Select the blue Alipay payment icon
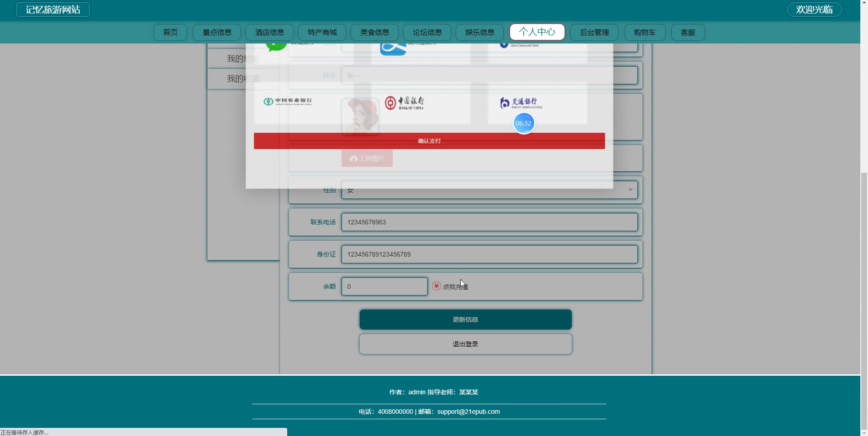Viewport: 868px width, 436px height. coord(393,49)
